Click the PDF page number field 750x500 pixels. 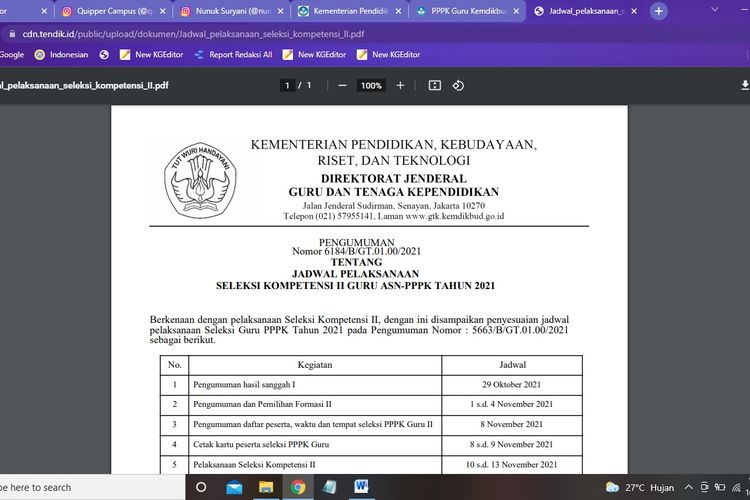[288, 86]
